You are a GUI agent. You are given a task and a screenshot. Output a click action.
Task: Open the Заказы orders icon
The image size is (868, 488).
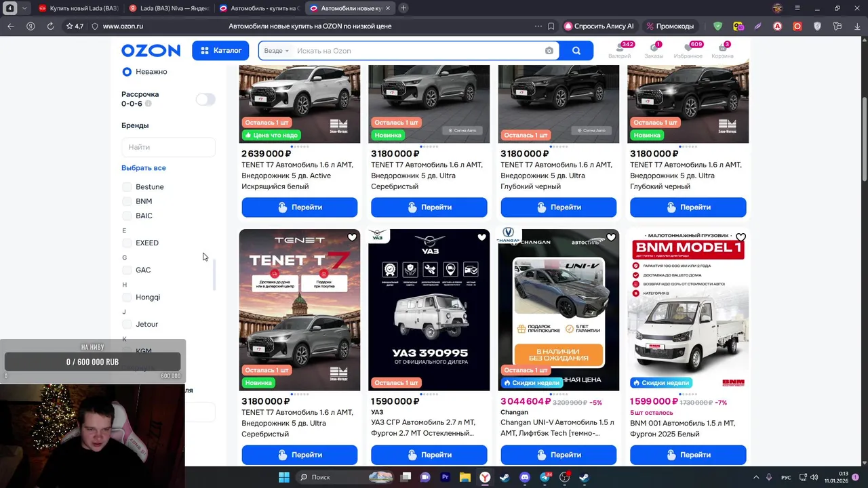tap(654, 50)
